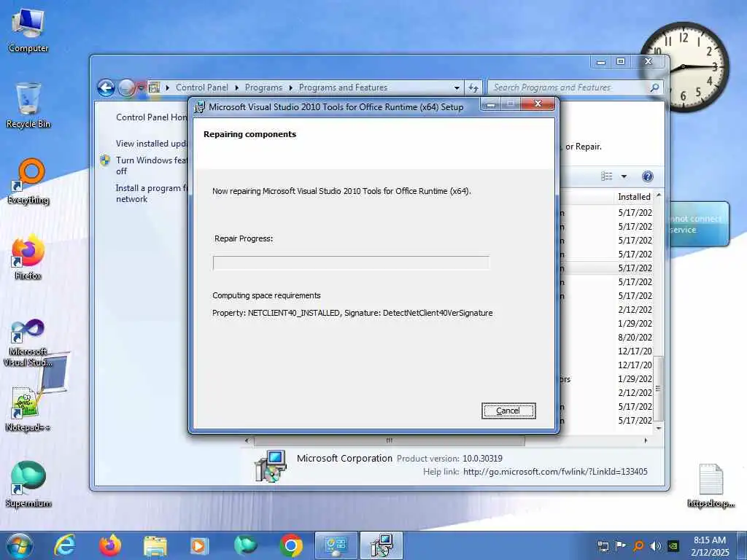Click Programs and Features breadcrumb

343,87
